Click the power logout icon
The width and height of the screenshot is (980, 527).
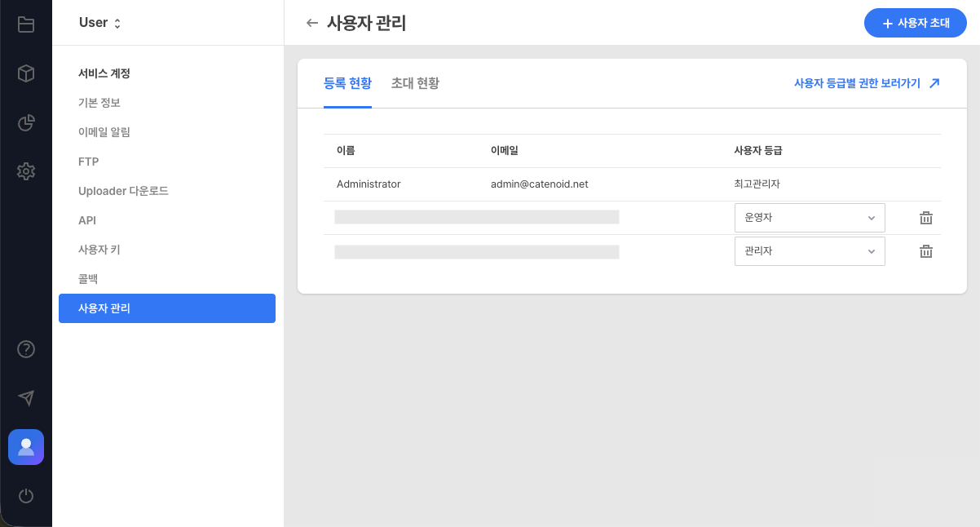coord(26,496)
